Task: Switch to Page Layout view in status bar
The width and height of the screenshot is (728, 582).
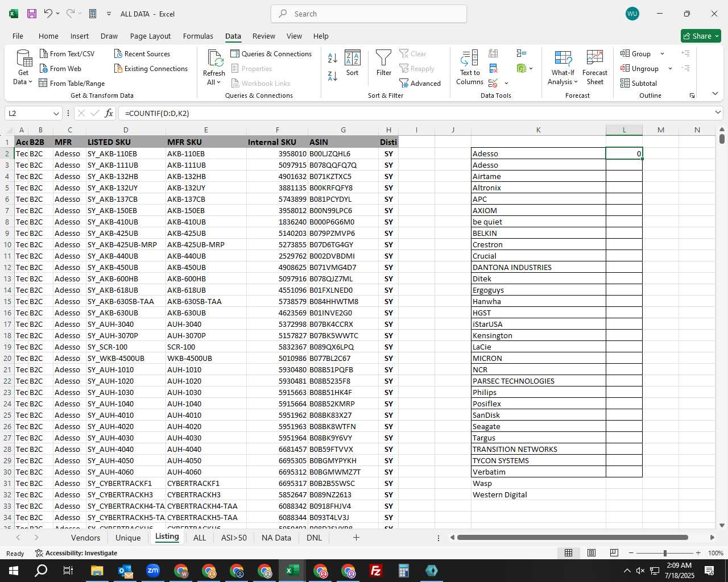Action: tap(591, 553)
